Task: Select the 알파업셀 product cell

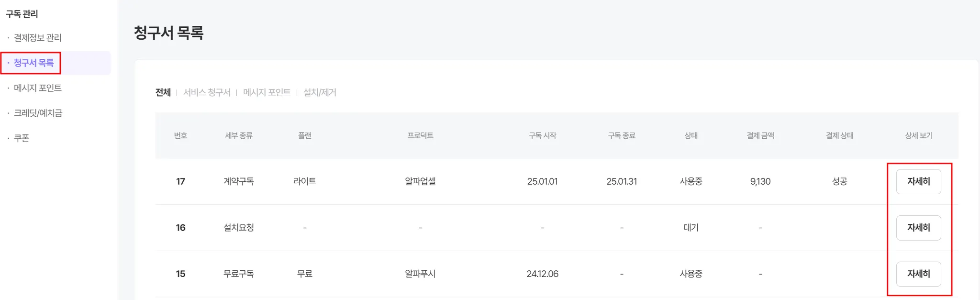Action: (x=420, y=182)
